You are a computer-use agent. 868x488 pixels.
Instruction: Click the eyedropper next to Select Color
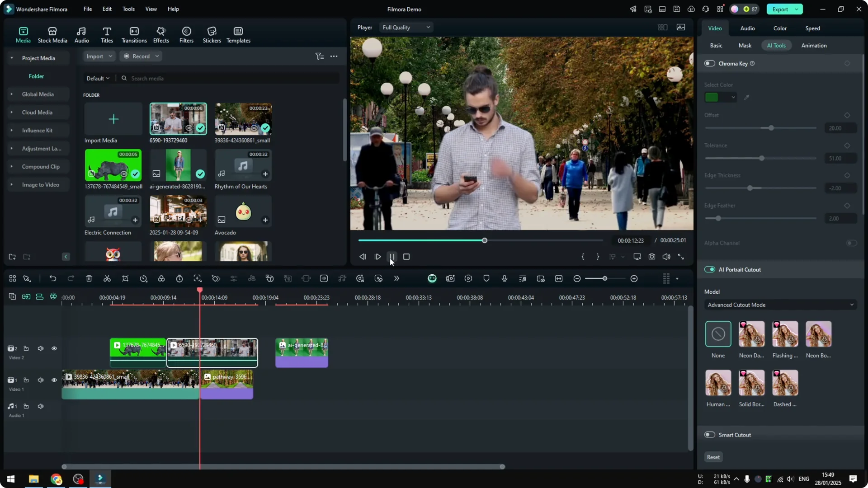click(746, 97)
